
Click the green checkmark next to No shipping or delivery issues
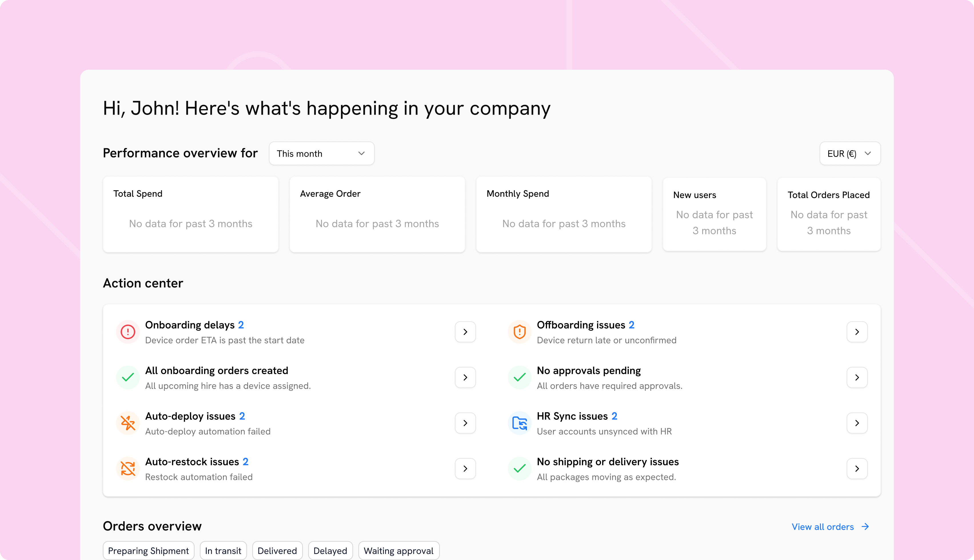coord(519,469)
